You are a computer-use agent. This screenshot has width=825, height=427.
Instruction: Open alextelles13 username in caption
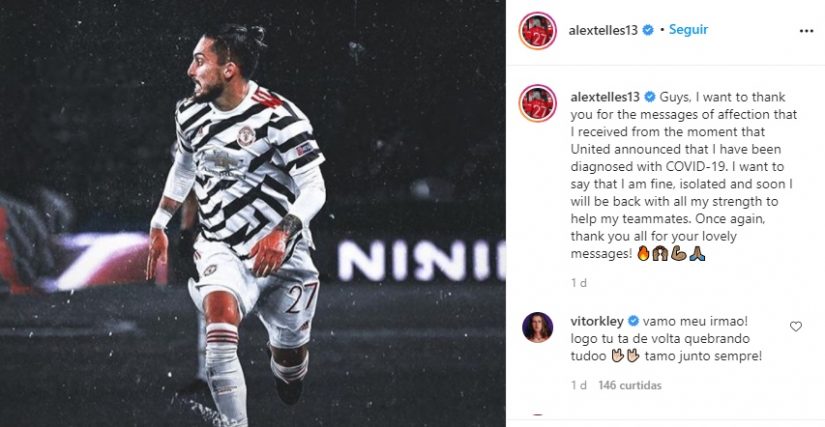605,97
